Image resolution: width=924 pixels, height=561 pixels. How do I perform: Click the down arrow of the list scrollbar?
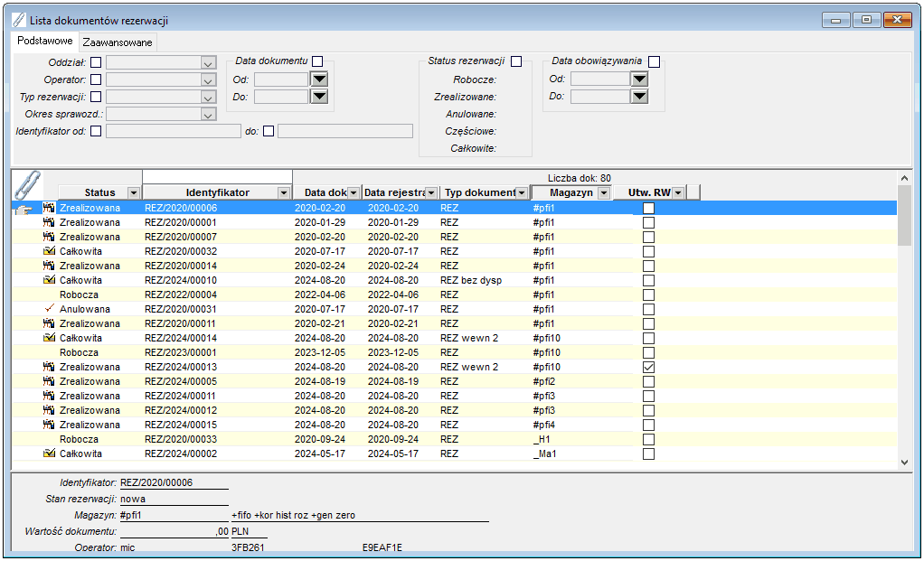[904, 463]
